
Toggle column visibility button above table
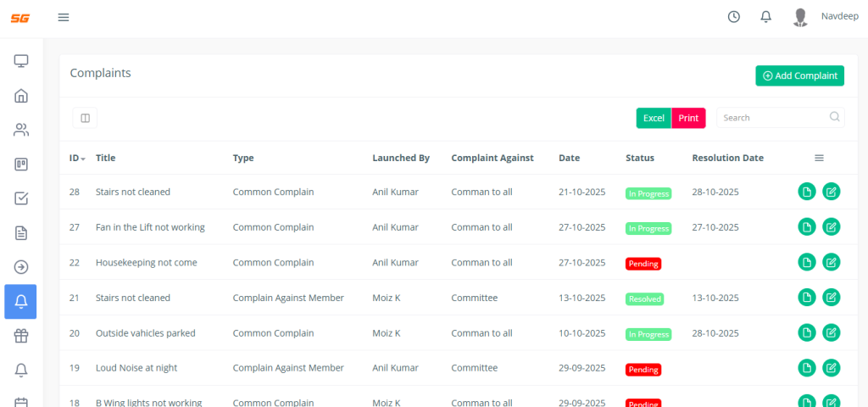[85, 118]
